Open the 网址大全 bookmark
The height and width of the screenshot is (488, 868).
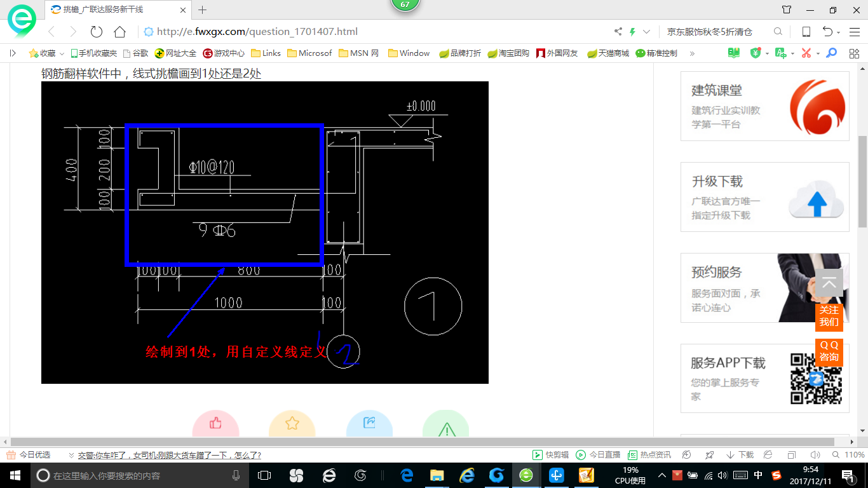(x=176, y=53)
